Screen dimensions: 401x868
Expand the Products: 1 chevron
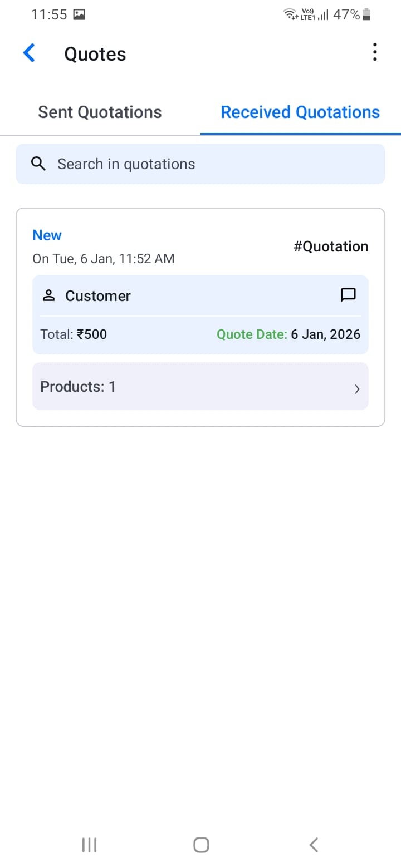click(x=357, y=389)
